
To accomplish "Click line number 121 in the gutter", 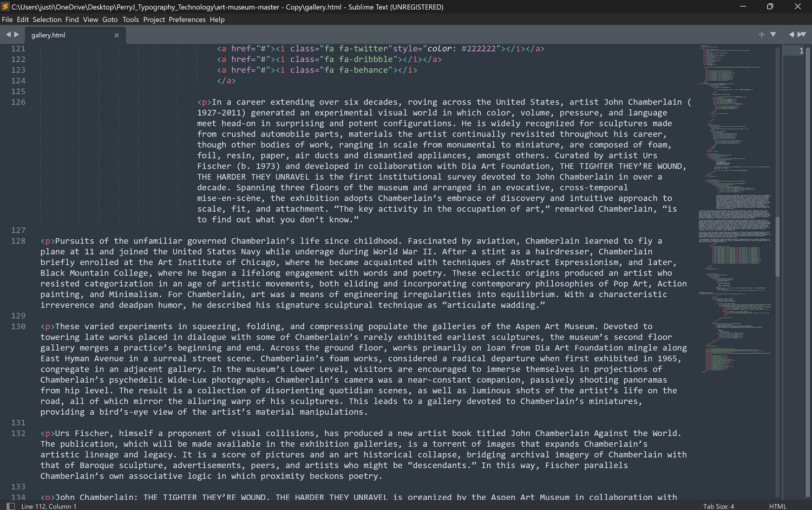I will click(18, 49).
